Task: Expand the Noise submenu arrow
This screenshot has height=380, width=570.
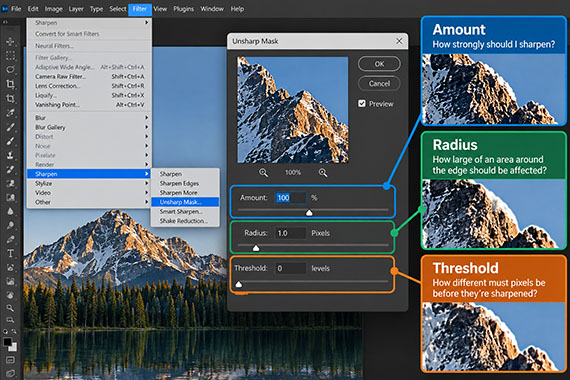Action: [x=146, y=146]
